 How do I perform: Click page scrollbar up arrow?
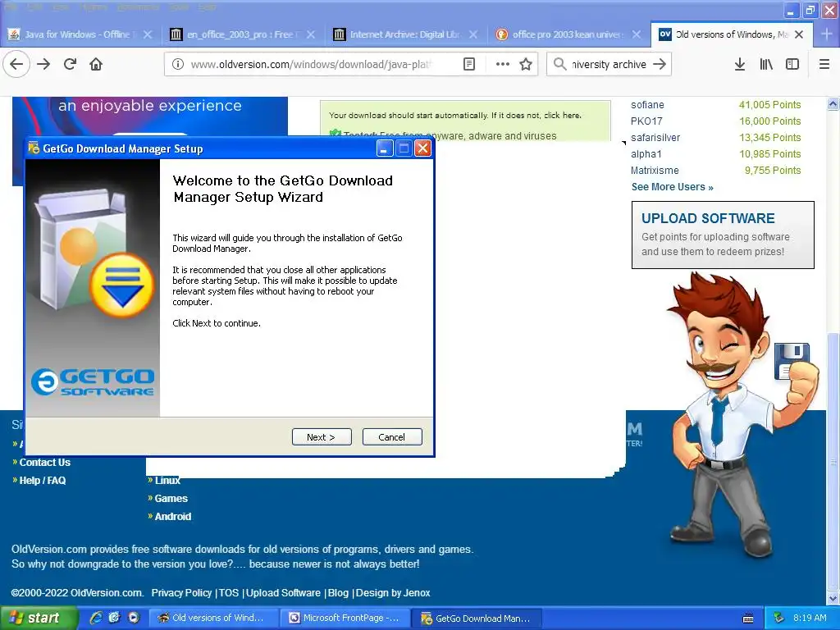[x=833, y=104]
